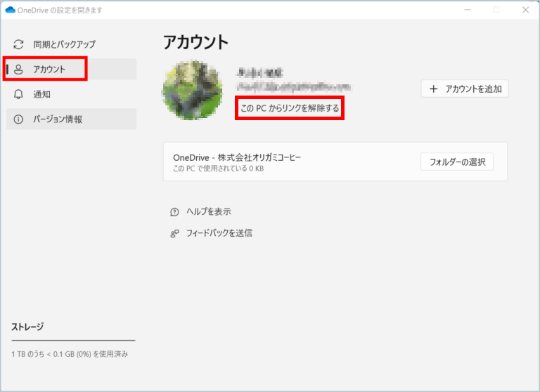Click the OneDrive cloud icon in title bar
Image resolution: width=540 pixels, height=392 pixels.
[x=11, y=10]
